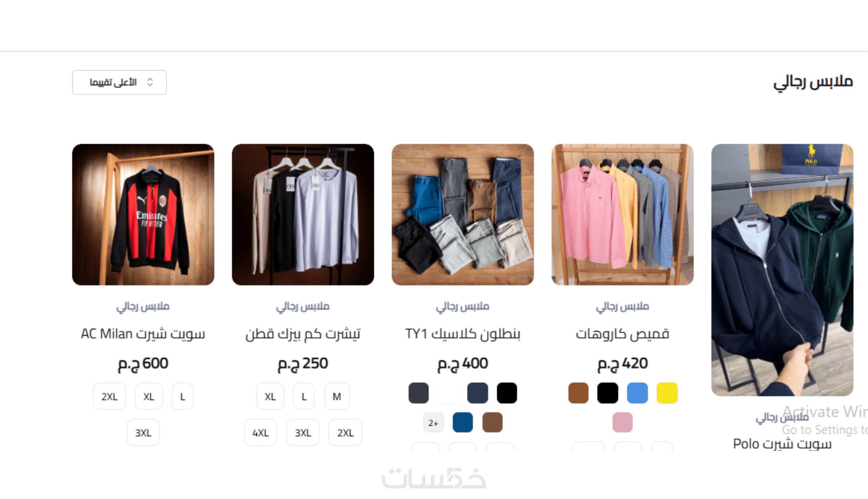Choose size M for the cotton t-shirt
This screenshot has height=499, width=868.
pos(337,396)
